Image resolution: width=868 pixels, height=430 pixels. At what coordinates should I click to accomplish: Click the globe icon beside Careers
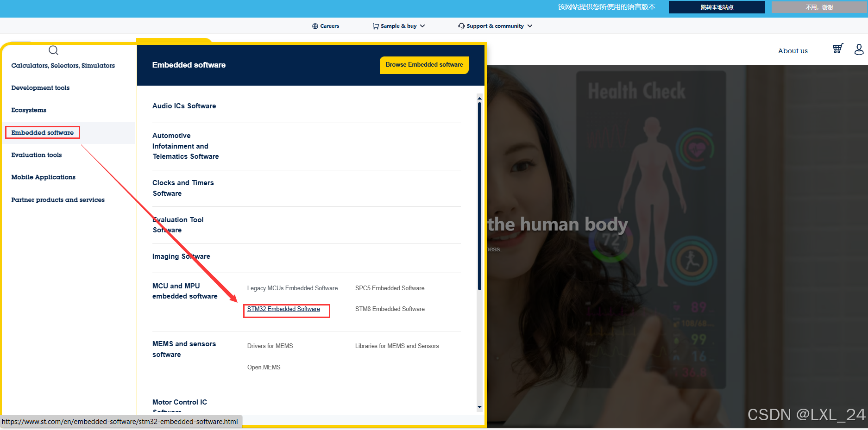pyautogui.click(x=315, y=26)
